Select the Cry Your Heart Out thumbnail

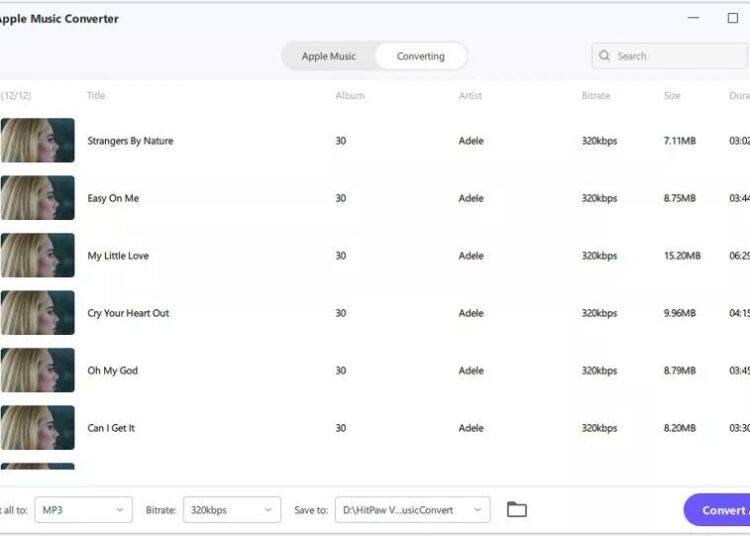[37, 312]
